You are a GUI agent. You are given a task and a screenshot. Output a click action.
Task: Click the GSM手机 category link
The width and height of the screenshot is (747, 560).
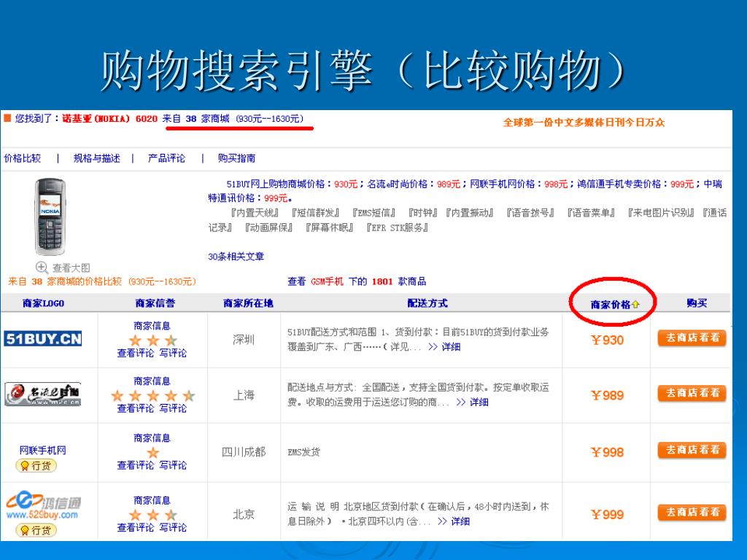click(327, 281)
